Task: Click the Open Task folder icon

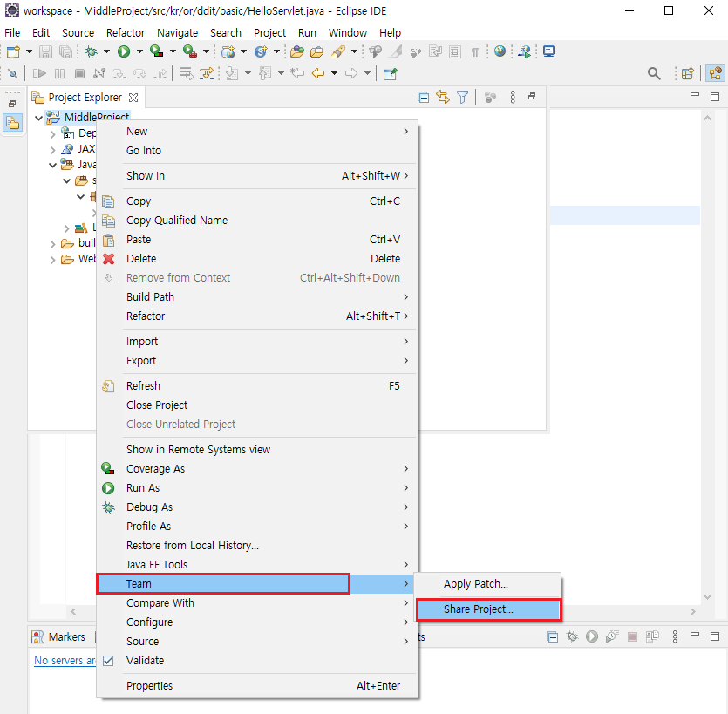Action: [x=316, y=51]
